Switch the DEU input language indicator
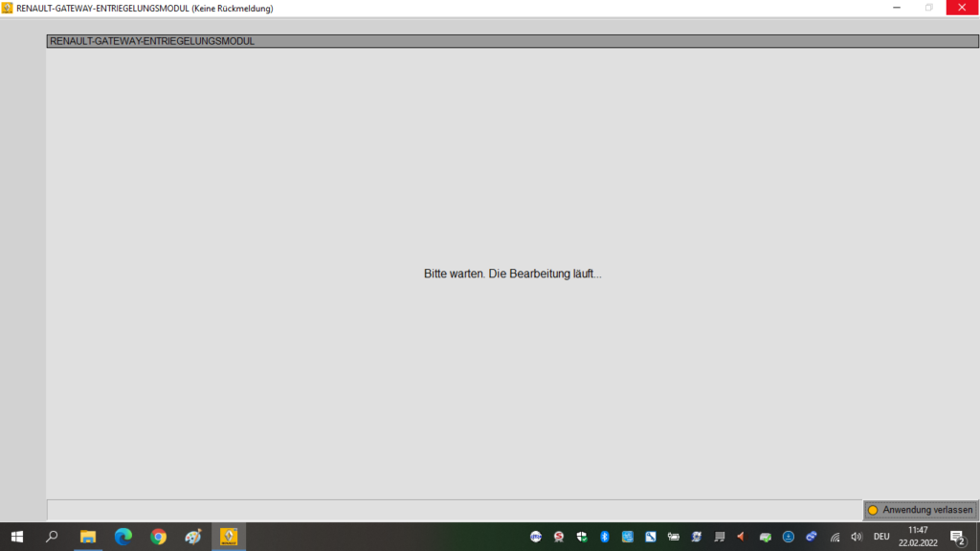The width and height of the screenshot is (980, 551). click(x=881, y=537)
